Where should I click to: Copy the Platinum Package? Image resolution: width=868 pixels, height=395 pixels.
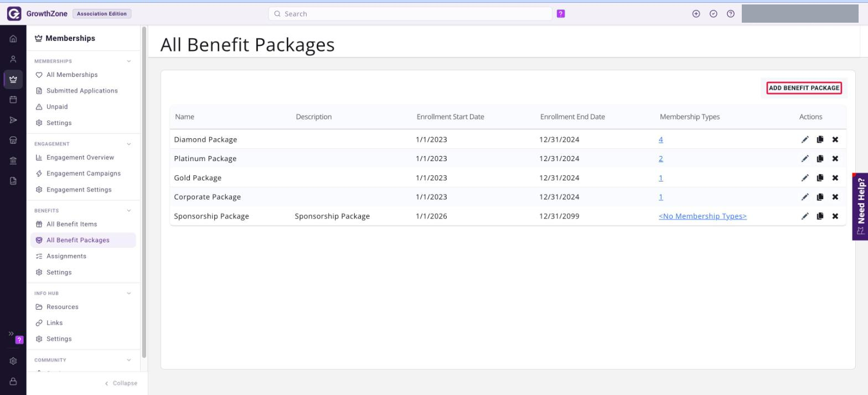coord(820,159)
